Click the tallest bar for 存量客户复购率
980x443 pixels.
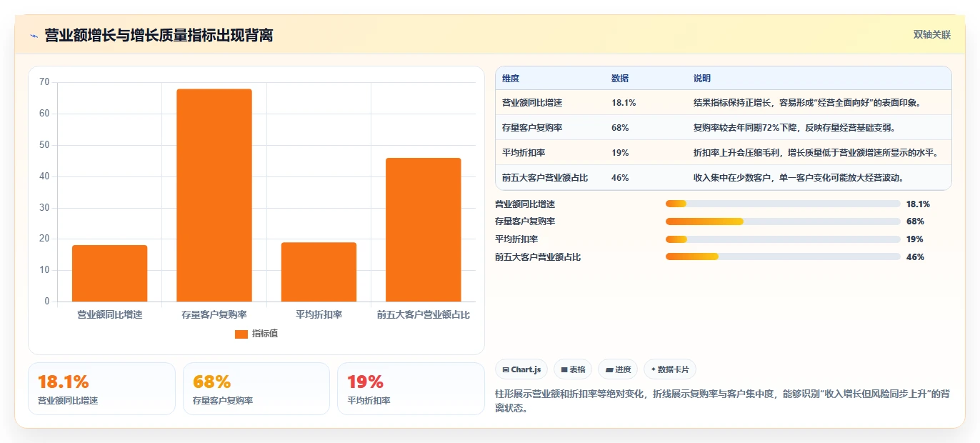(x=214, y=195)
